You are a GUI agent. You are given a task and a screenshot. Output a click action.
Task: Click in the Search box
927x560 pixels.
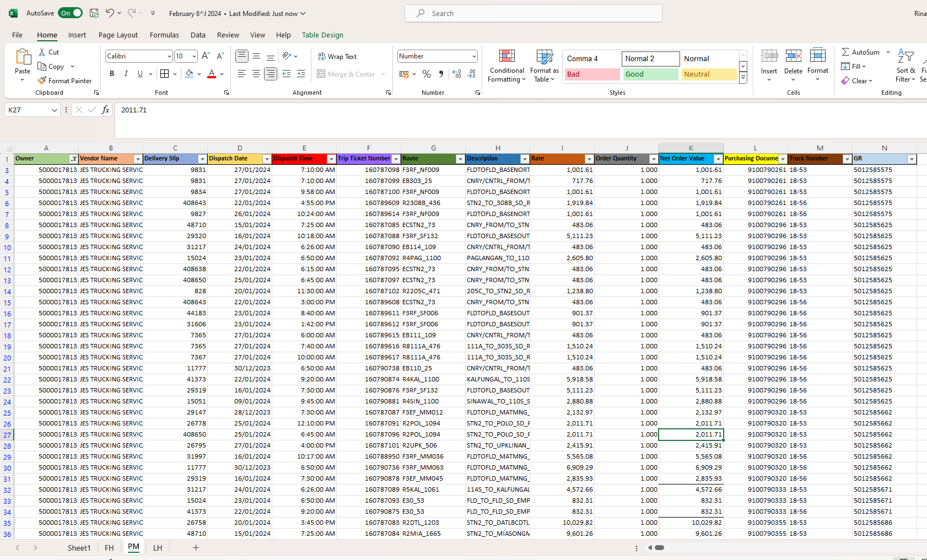tap(533, 13)
